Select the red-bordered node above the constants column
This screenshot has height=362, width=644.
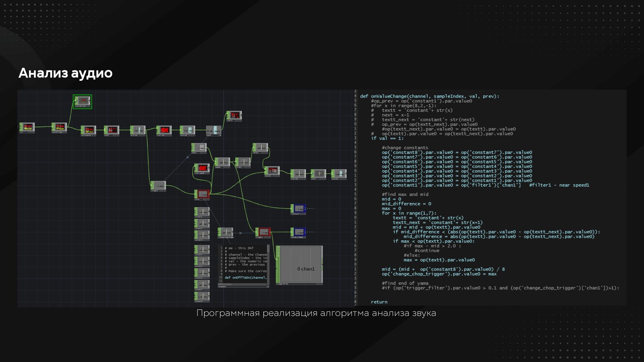click(202, 194)
